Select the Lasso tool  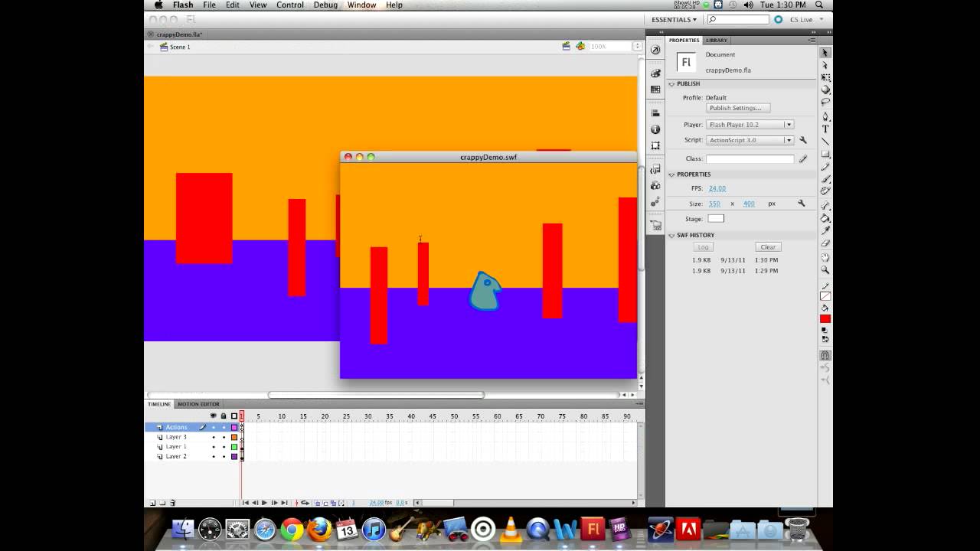pyautogui.click(x=825, y=101)
